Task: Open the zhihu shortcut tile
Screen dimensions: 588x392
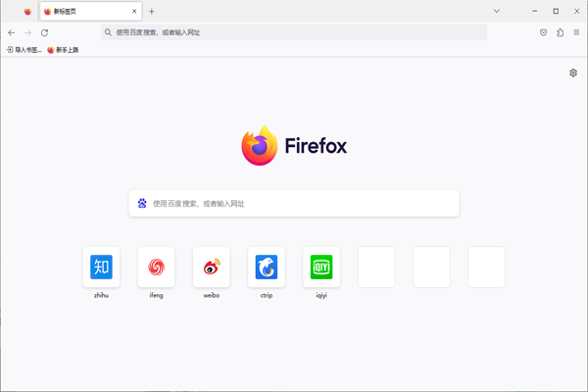Action: [102, 267]
